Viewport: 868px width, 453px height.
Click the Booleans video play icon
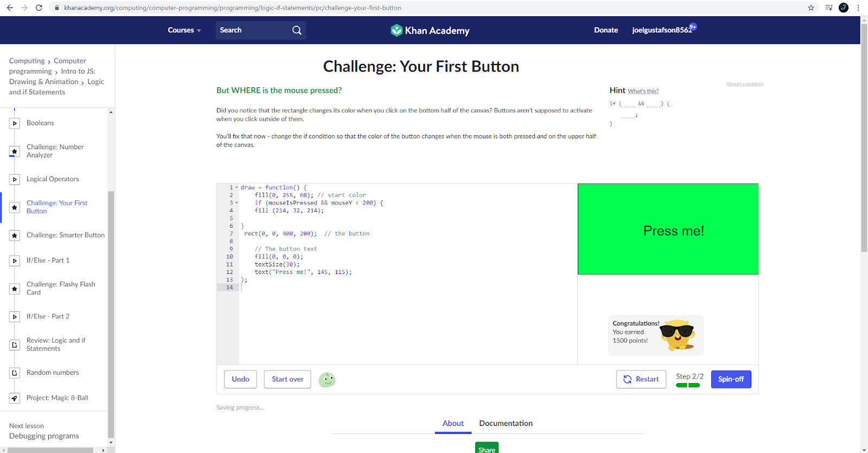point(15,124)
